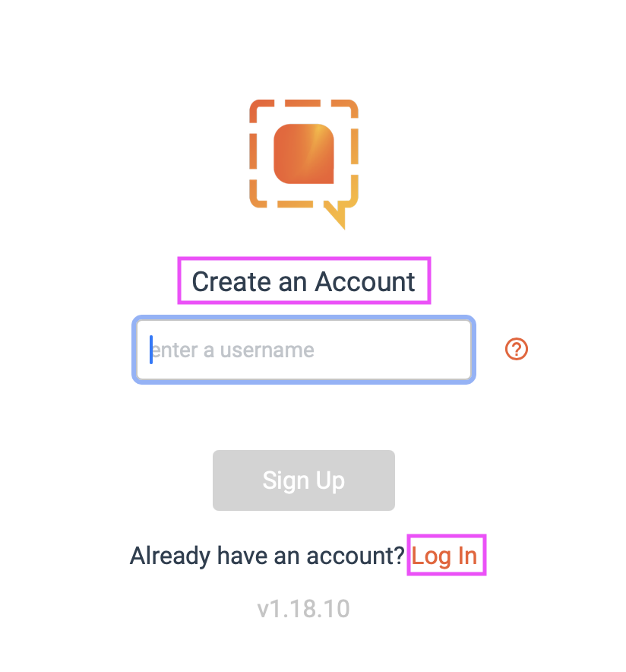This screenshot has width=626, height=672.
Task: Switch to the login screen via Log In
Action: click(x=445, y=556)
